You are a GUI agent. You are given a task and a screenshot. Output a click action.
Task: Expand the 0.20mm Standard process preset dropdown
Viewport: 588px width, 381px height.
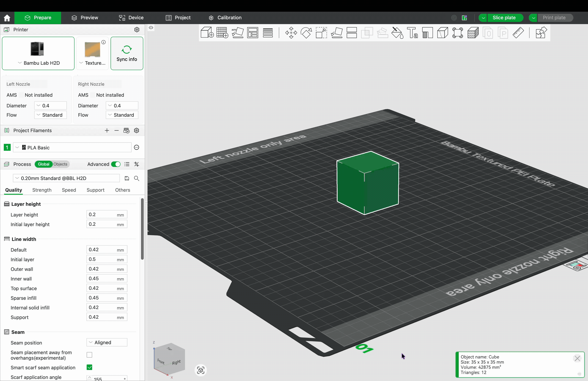coord(66,178)
